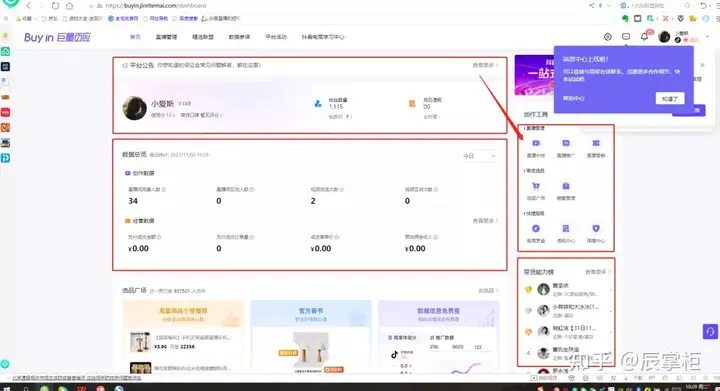Open the message chat icon in header
Image resolution: width=720 pixels, height=391 pixels.
(x=626, y=37)
